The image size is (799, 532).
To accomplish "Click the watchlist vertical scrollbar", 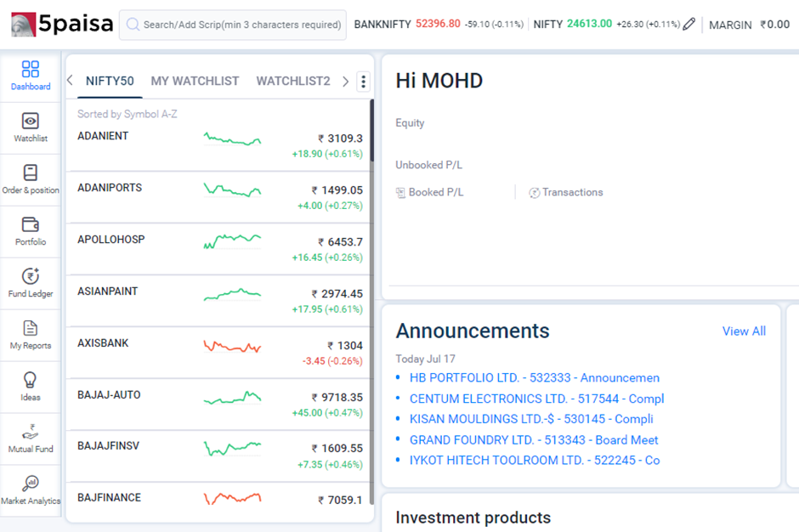I will pos(372,302).
